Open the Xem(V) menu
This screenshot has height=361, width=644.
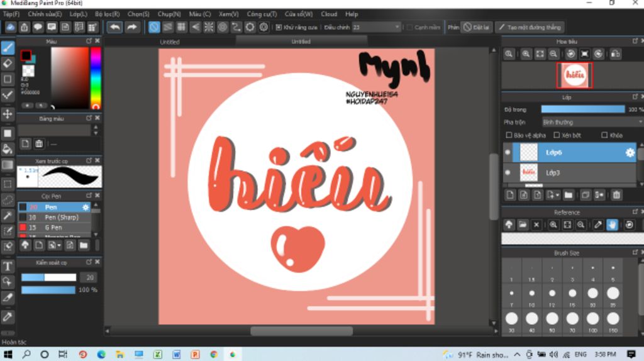click(x=229, y=14)
